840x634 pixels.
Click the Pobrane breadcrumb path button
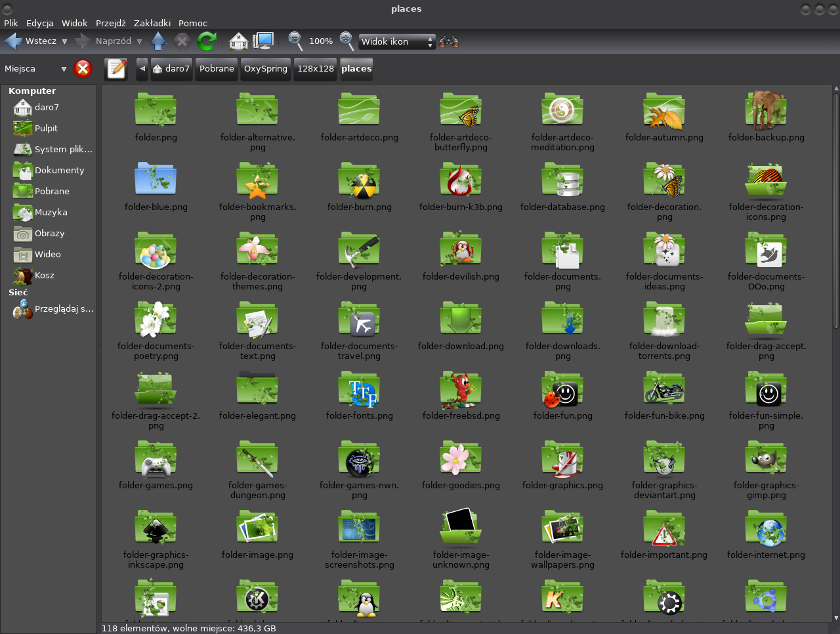point(217,69)
